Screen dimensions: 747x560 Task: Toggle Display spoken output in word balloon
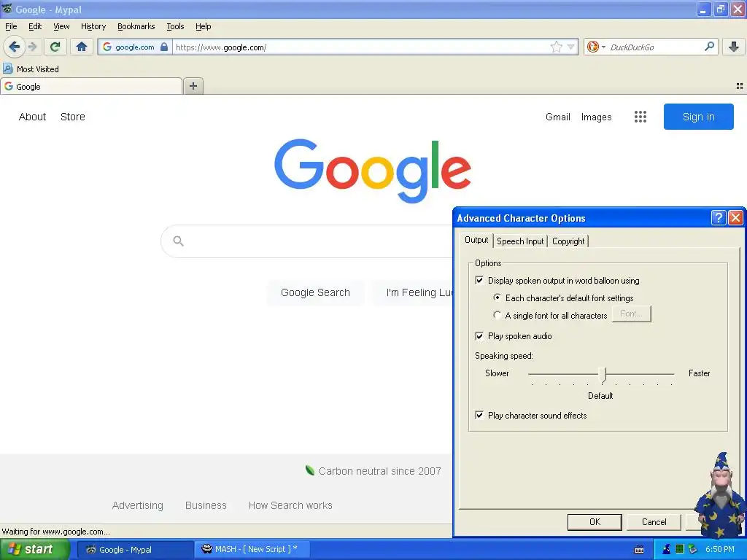(479, 281)
